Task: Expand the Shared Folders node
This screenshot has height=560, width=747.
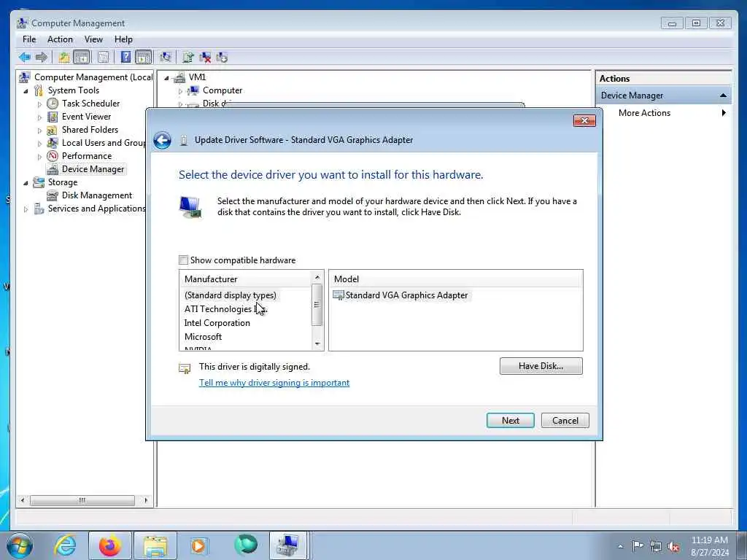Action: tap(39, 130)
